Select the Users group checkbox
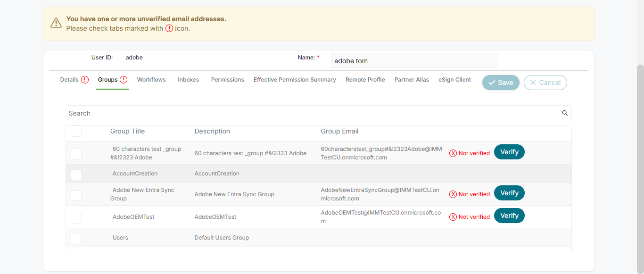This screenshot has width=644, height=274. 76,238
